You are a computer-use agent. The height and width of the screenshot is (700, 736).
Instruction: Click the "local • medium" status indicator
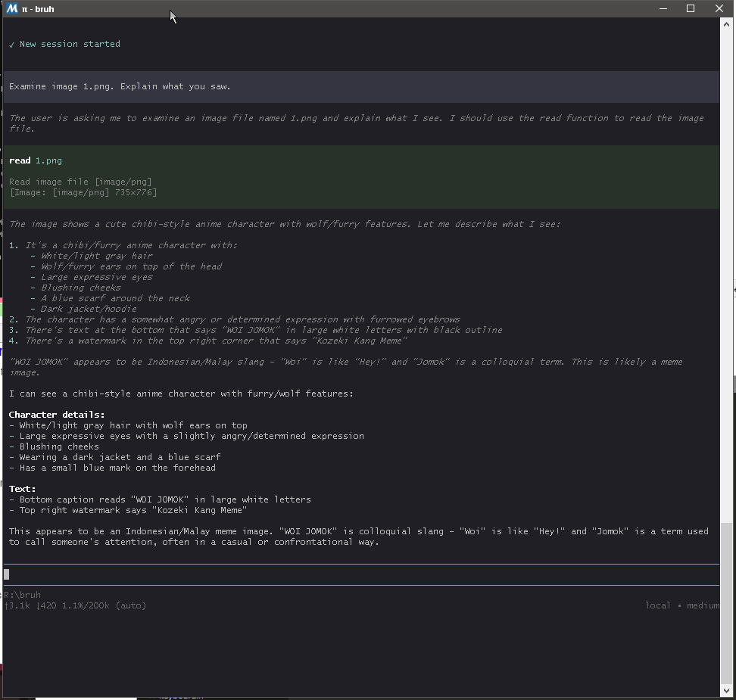point(681,605)
